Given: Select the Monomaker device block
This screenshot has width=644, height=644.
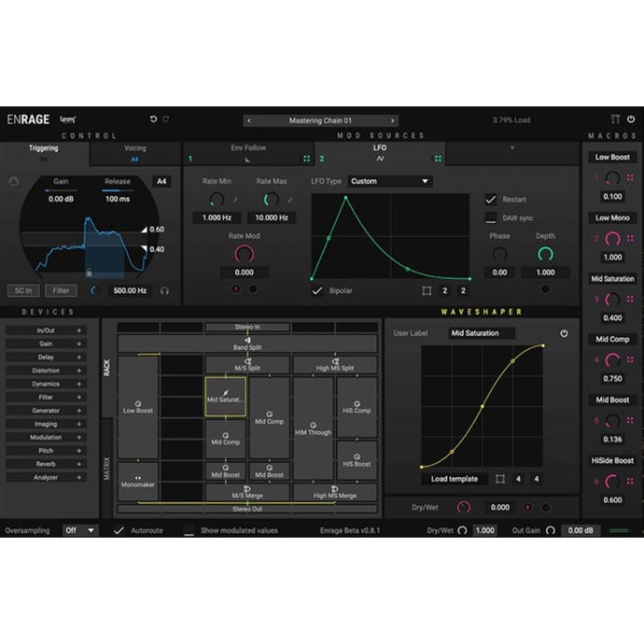Looking at the screenshot, I should [138, 482].
